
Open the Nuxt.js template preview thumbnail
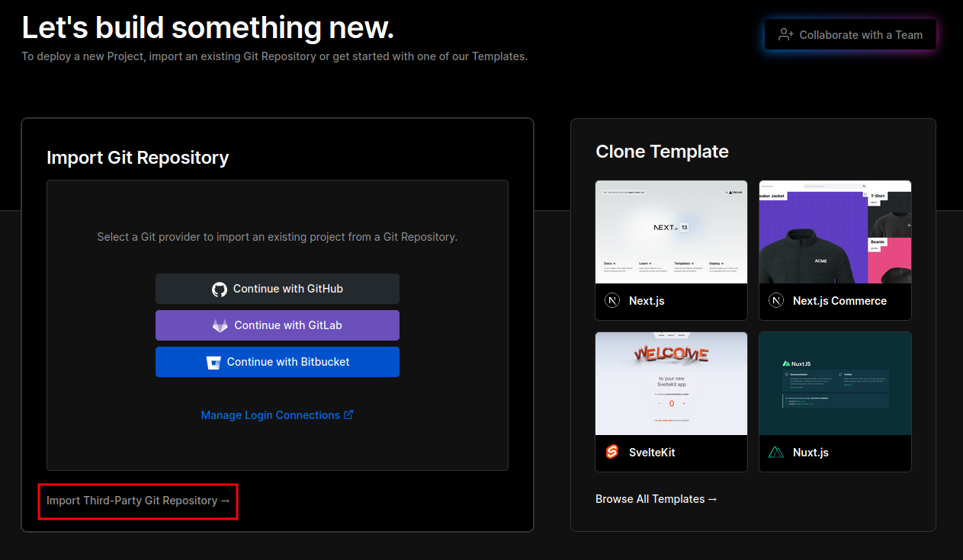click(835, 383)
